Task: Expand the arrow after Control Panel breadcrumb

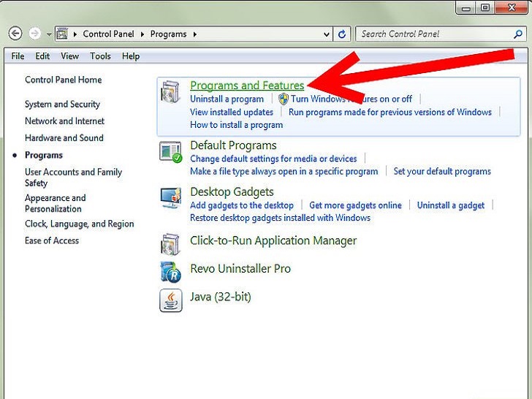Action: tap(142, 34)
